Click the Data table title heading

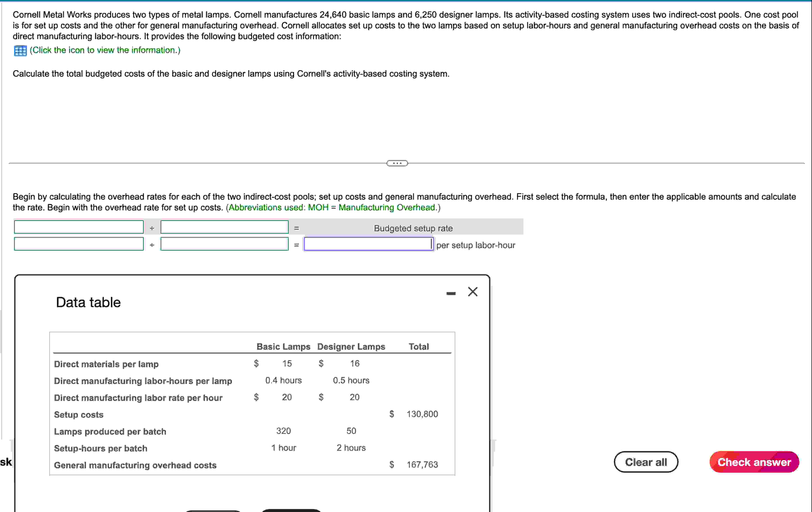[x=88, y=302]
